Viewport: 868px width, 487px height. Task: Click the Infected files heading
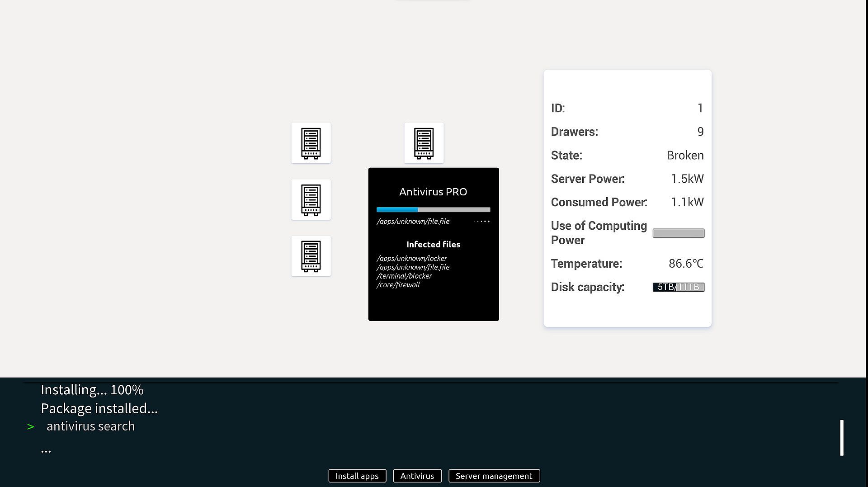pos(433,245)
